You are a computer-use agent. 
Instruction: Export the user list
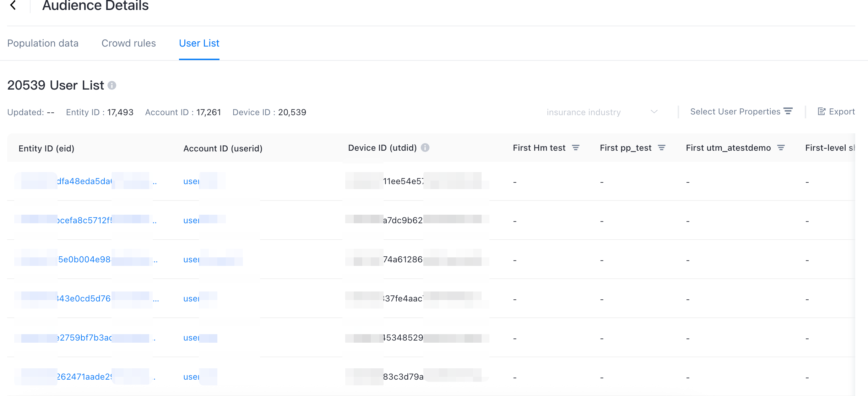(836, 112)
